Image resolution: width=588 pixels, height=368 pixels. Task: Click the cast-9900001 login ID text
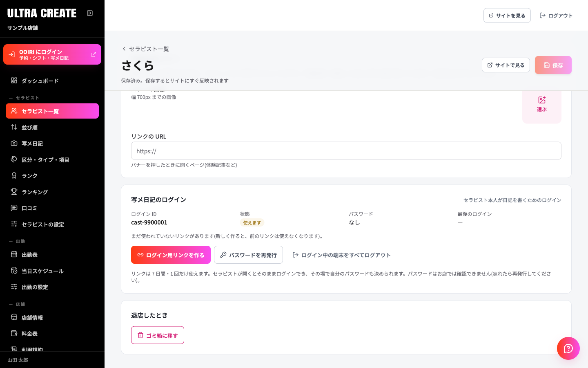click(x=149, y=222)
